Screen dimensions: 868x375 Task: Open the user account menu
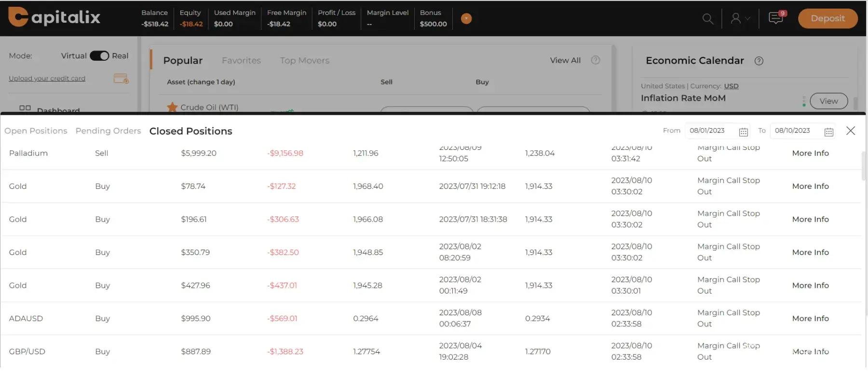740,19
